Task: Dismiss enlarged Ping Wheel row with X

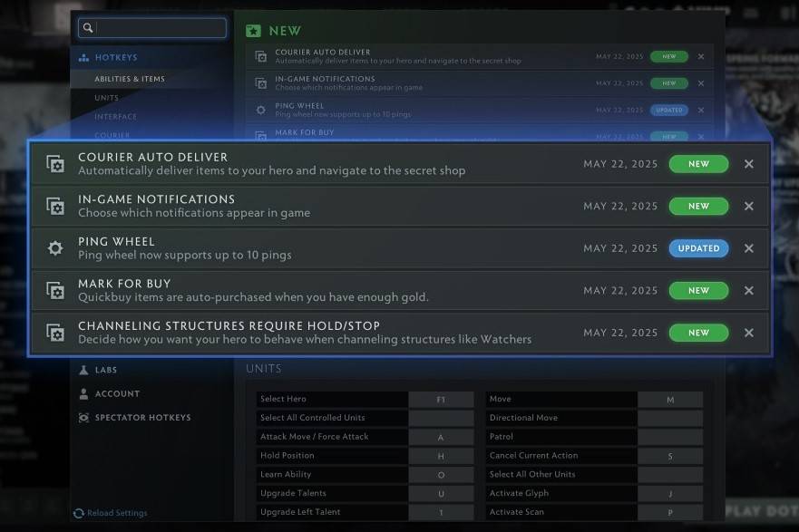Action: (x=748, y=248)
